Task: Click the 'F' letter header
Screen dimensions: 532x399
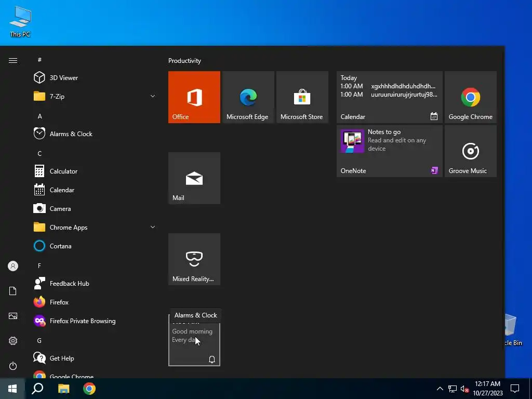Action: click(39, 266)
